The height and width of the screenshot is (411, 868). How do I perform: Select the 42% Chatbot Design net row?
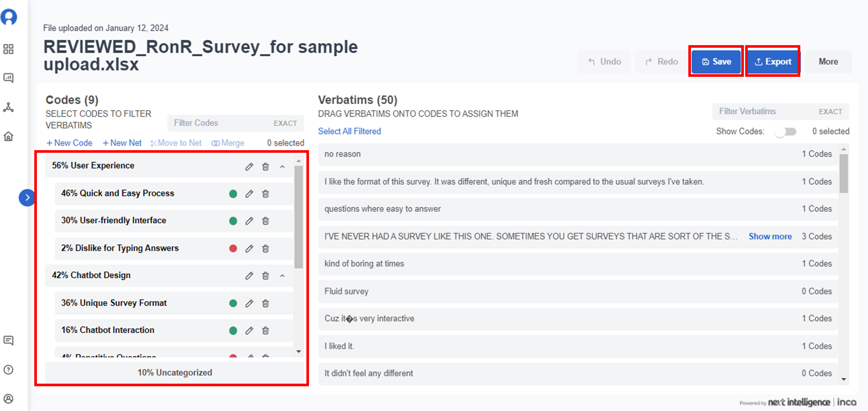169,276
